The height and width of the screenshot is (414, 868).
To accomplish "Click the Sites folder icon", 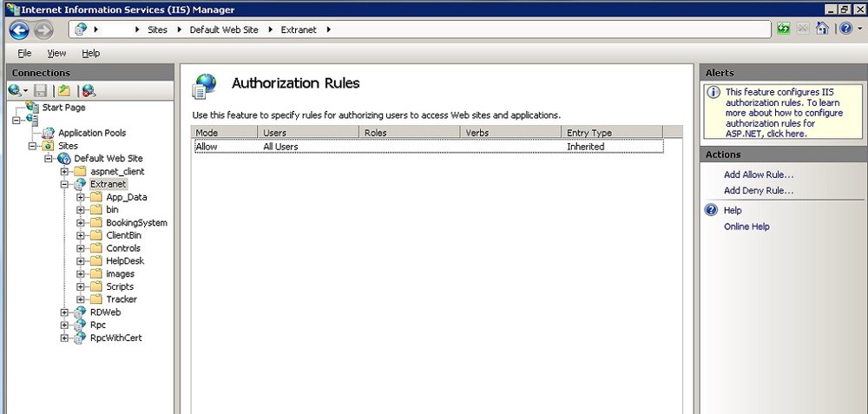I will 49,146.
